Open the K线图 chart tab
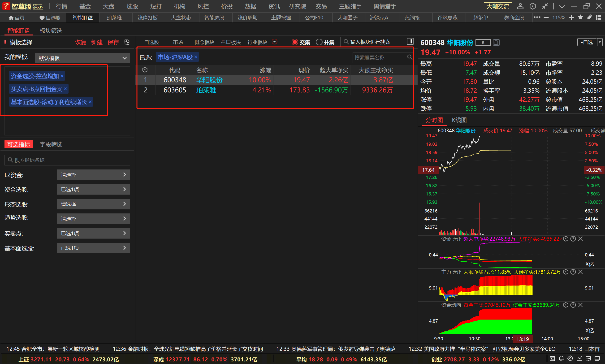Viewport: 605px width, 364px height. pos(459,120)
